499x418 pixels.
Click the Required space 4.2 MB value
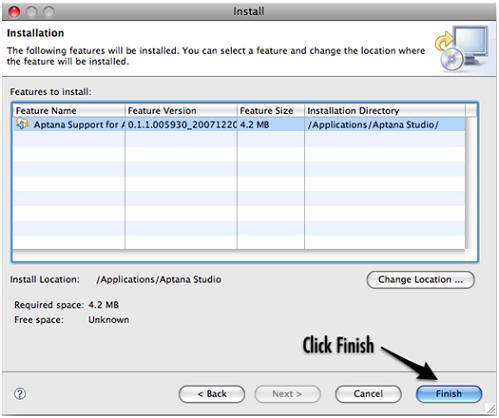[103, 305]
